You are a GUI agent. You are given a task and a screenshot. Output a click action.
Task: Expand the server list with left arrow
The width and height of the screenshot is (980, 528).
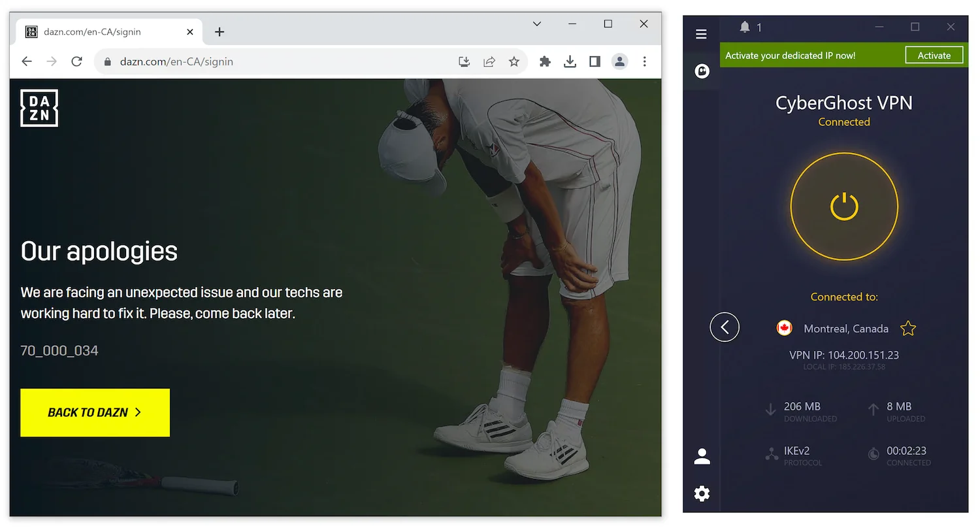[x=725, y=327]
